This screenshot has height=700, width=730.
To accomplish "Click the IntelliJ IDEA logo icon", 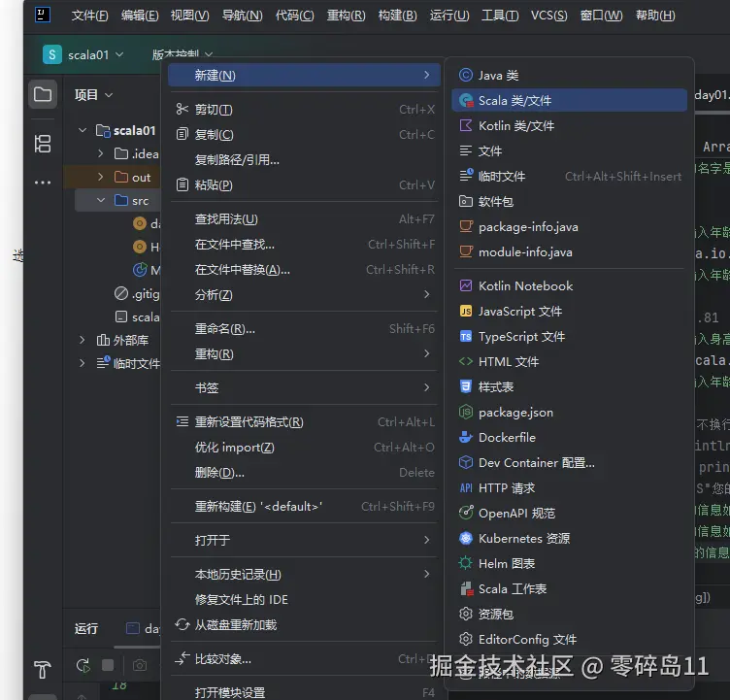I will 43,15.
